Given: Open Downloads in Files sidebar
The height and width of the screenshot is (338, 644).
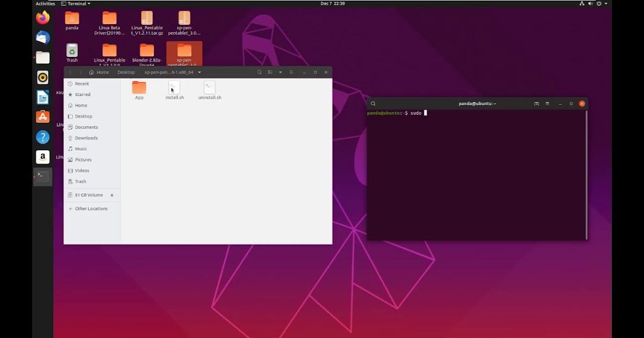Looking at the screenshot, I should click(x=92, y=138).
